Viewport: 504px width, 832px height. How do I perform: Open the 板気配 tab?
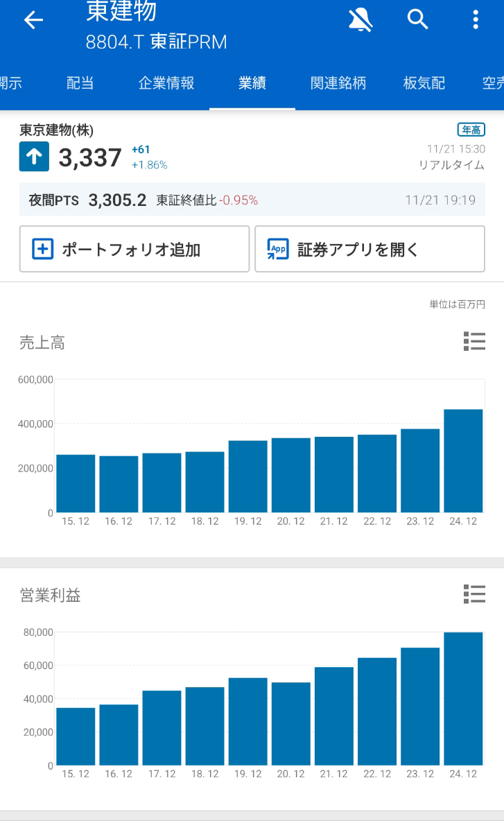pos(424,83)
